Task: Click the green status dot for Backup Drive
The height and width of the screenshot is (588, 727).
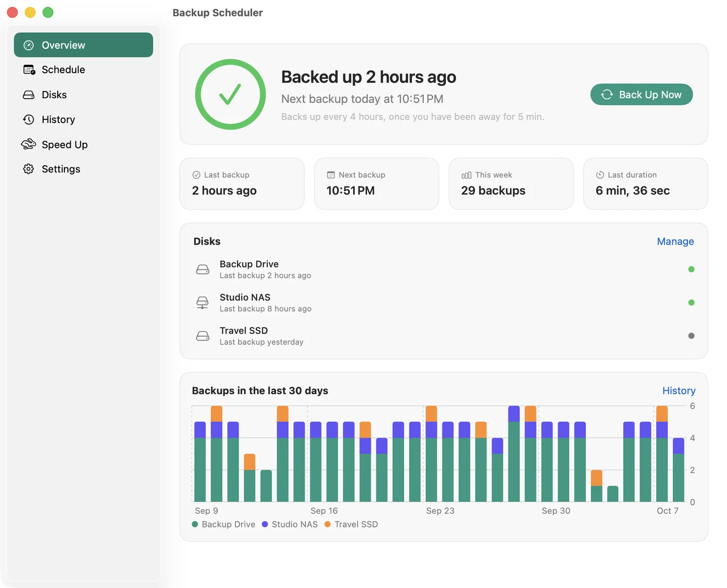Action: [691, 269]
